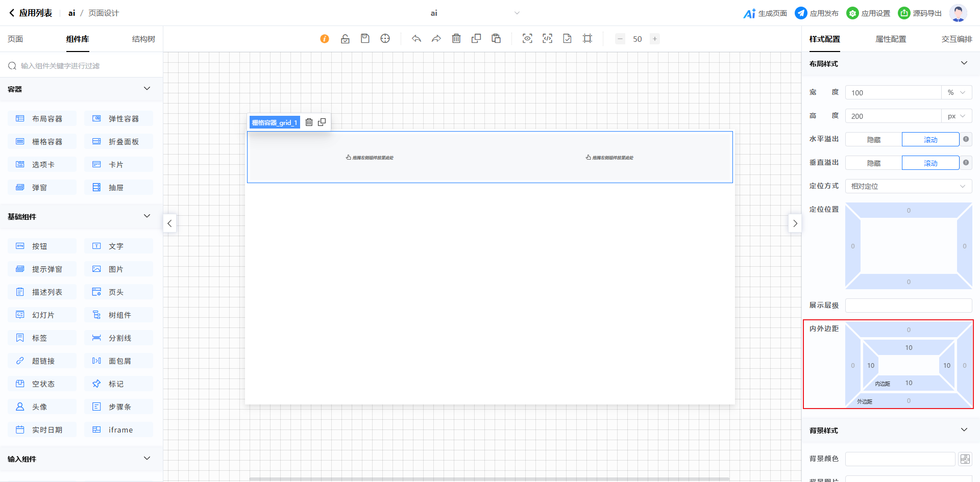Set 水平溢出 to 隐藏
Screen dimensions: 980x482
[873, 140]
